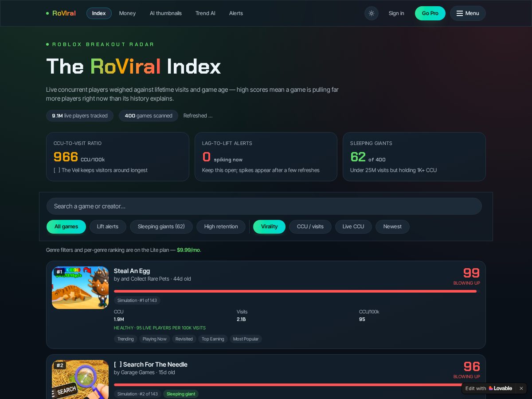Click the Sleeping giant badge on game #2
532x399 pixels.
[181, 394]
